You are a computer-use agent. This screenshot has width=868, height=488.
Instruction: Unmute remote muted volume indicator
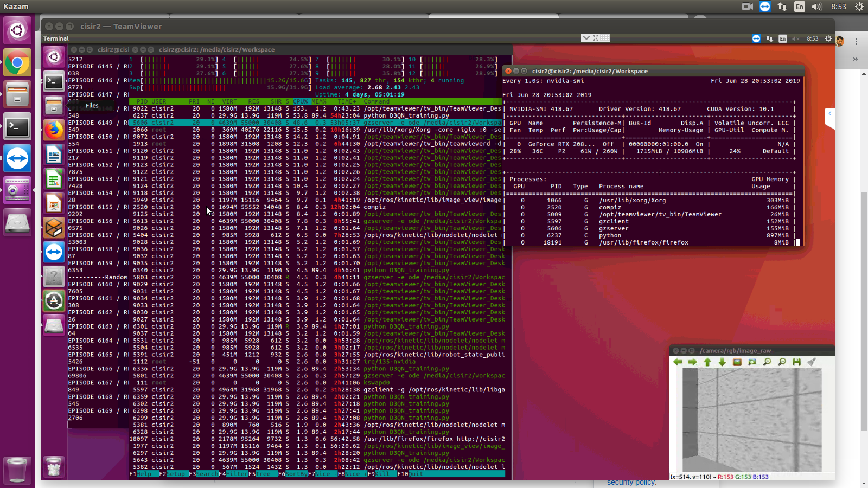click(796, 38)
